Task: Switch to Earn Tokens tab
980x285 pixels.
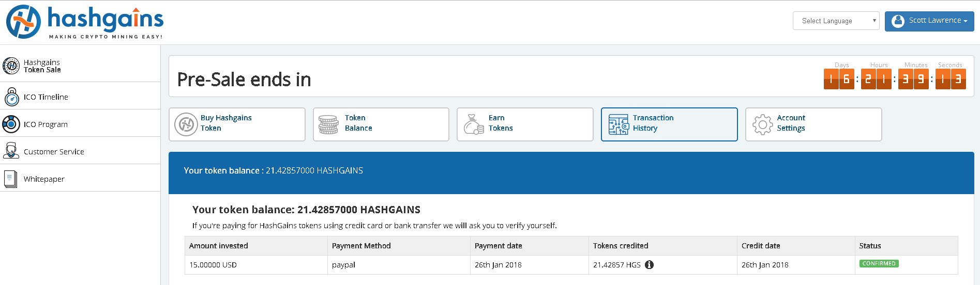Action: tap(525, 124)
